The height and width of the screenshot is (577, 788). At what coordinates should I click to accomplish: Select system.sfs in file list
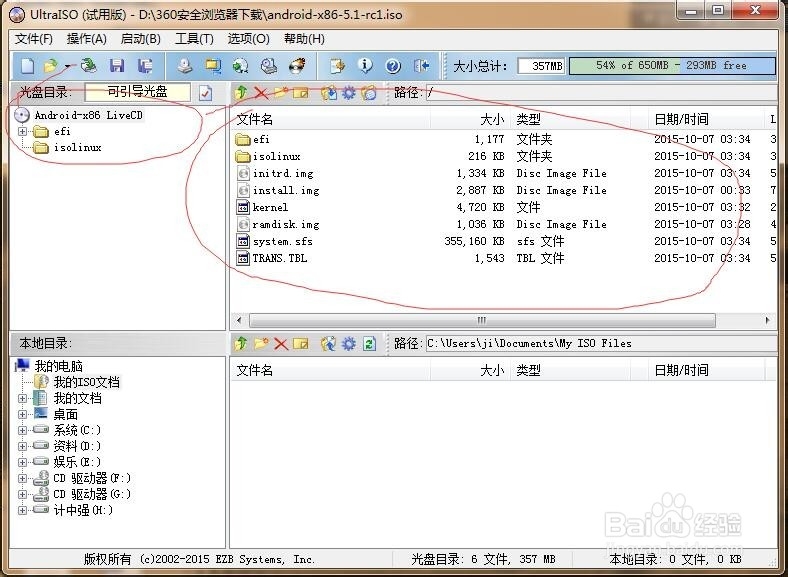click(282, 242)
